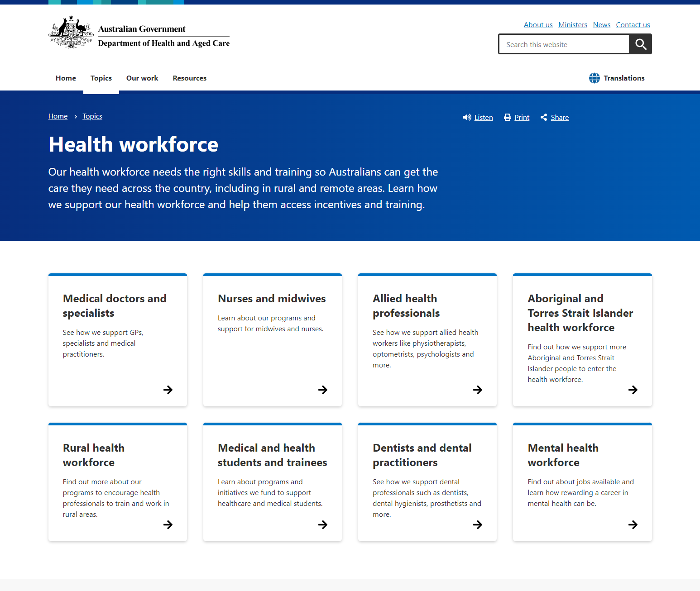Click the search magnifying glass icon
Image resolution: width=700 pixels, height=591 pixels.
640,44
